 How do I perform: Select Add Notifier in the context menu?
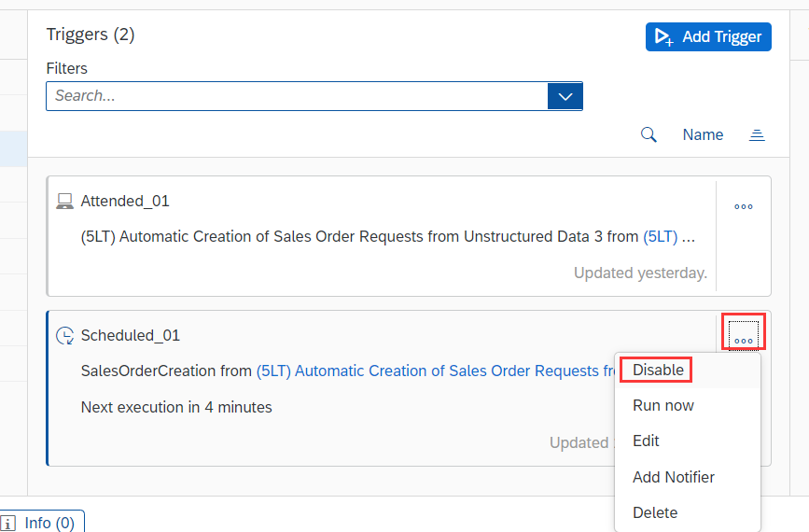pos(674,477)
